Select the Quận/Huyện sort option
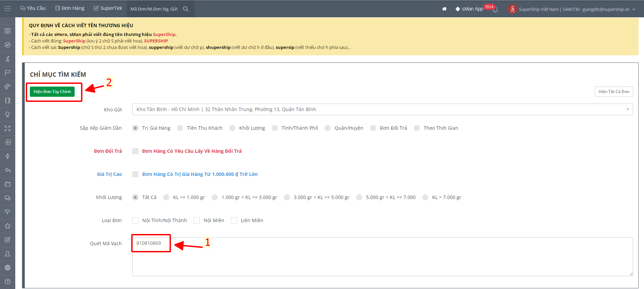The width and height of the screenshot is (644, 289). point(328,128)
